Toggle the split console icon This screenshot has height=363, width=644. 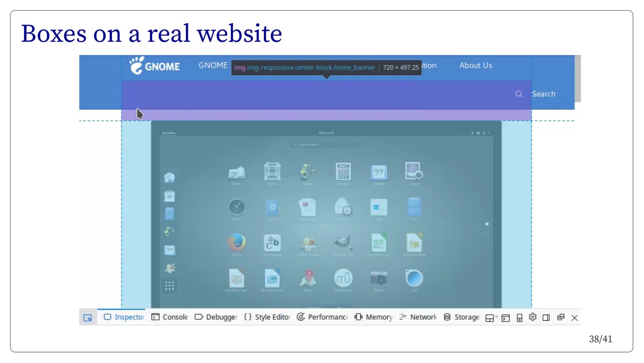506,318
